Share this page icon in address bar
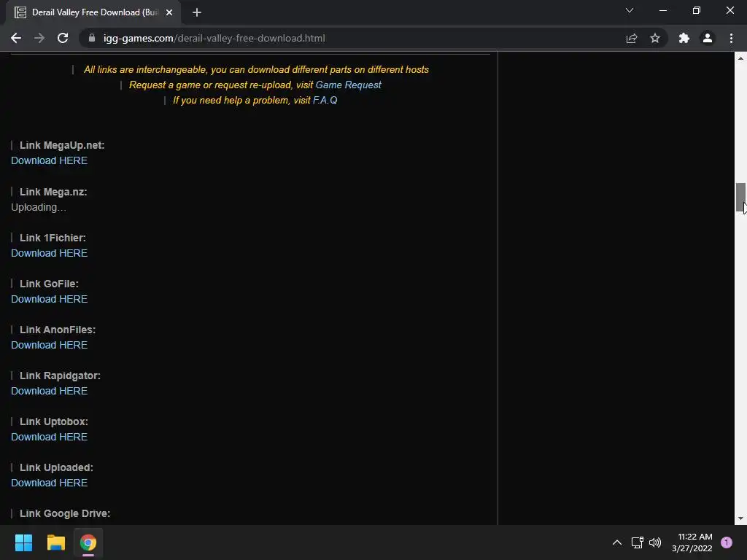Viewport: 747px width, 560px height. click(x=632, y=38)
